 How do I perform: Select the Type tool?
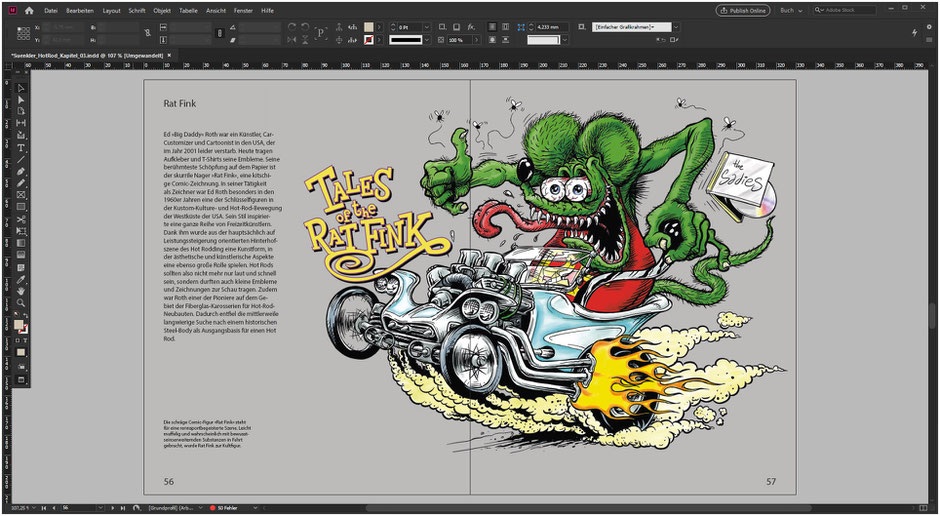pos(21,148)
